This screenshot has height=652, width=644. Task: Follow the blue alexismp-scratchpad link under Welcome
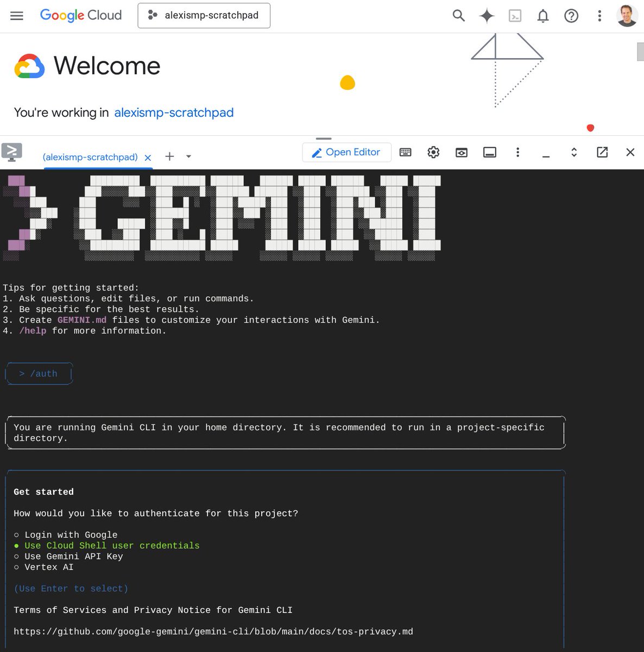[174, 112]
